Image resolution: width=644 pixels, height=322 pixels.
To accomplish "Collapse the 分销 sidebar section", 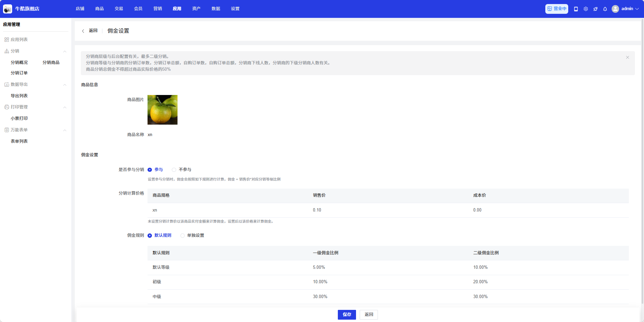I will pos(65,51).
